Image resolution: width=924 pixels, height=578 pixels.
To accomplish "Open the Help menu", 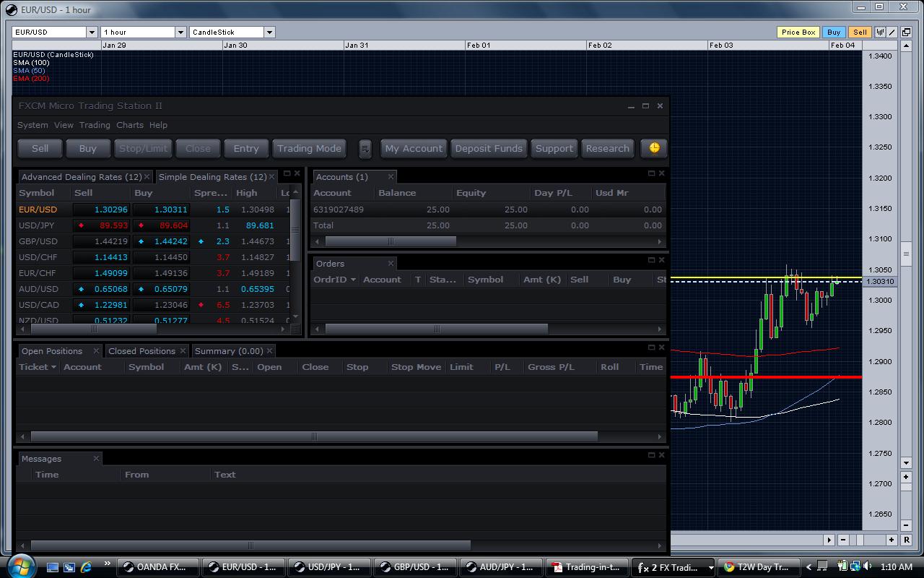I will (158, 125).
